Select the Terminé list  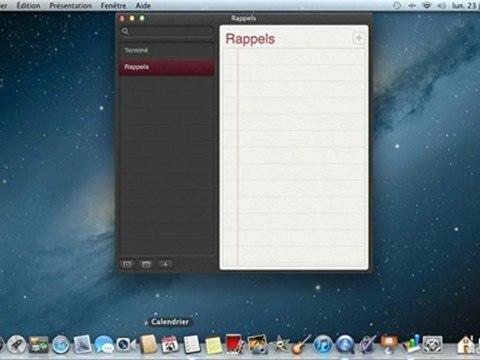167,50
